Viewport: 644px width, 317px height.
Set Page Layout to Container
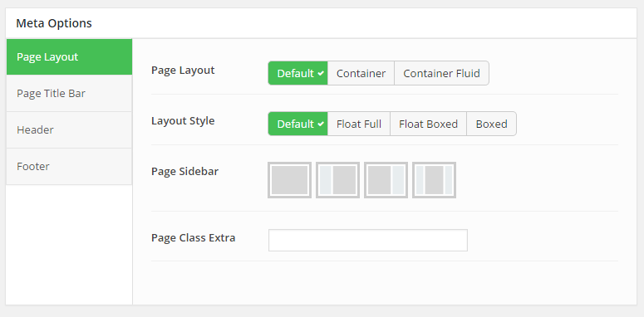361,73
